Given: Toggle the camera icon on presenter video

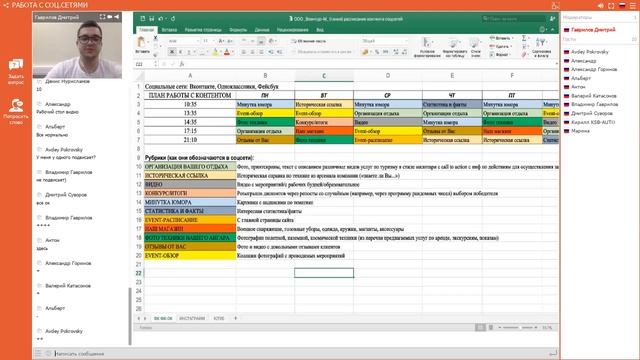Looking at the screenshot, I should pos(109,17).
